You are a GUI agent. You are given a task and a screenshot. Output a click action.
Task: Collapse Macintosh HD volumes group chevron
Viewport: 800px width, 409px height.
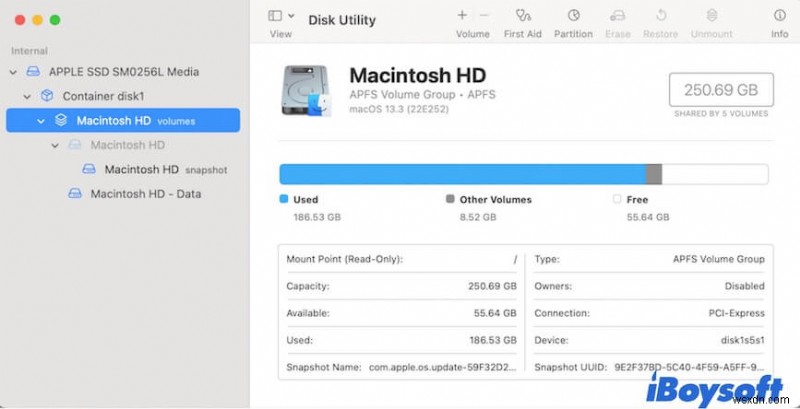pos(41,121)
